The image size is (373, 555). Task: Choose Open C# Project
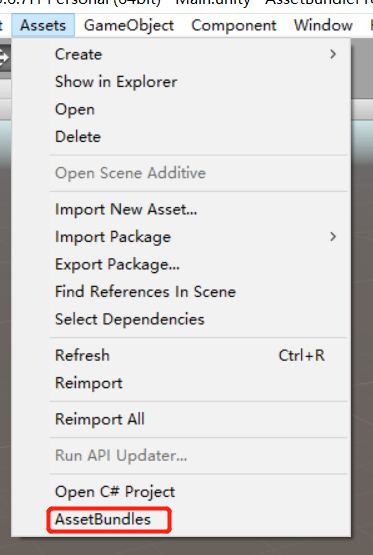tap(181, 492)
